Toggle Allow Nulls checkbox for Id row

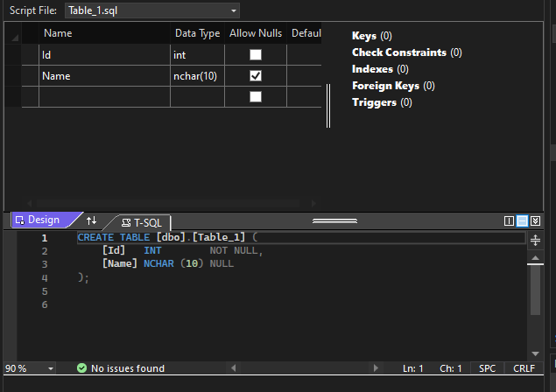(256, 54)
